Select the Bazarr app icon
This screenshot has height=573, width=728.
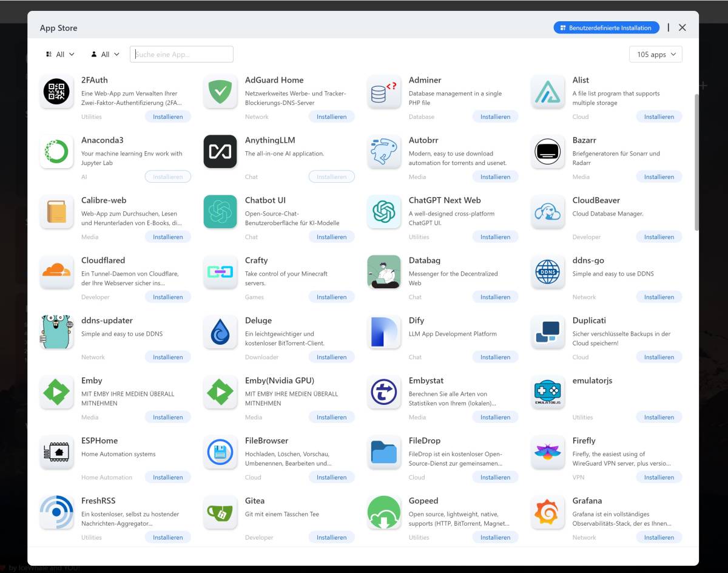(x=548, y=152)
